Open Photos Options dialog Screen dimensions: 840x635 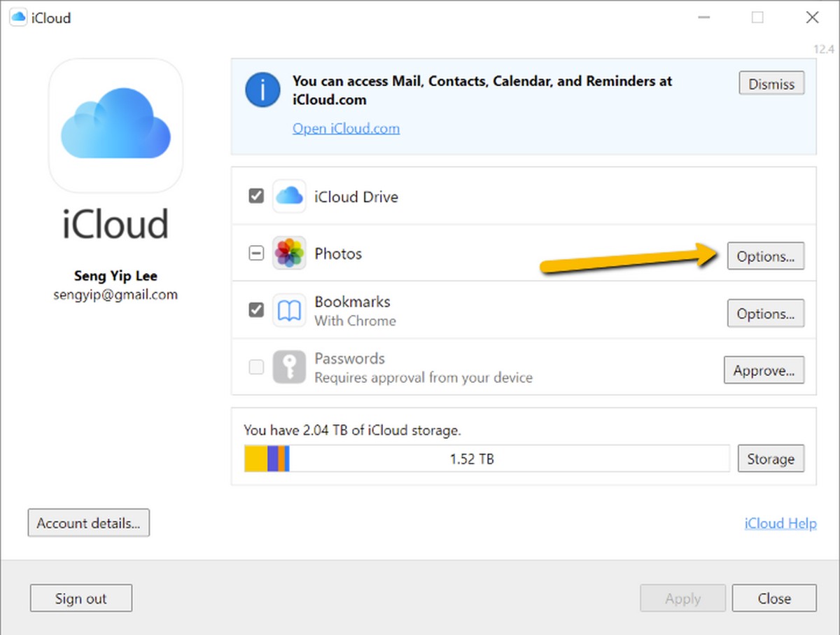click(766, 256)
